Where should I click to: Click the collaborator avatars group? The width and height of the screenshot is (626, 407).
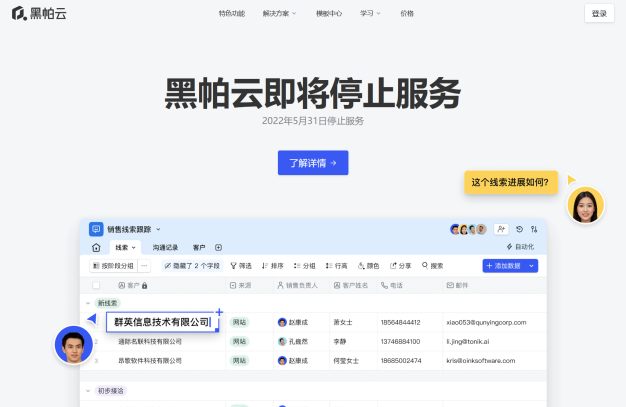(x=468, y=229)
